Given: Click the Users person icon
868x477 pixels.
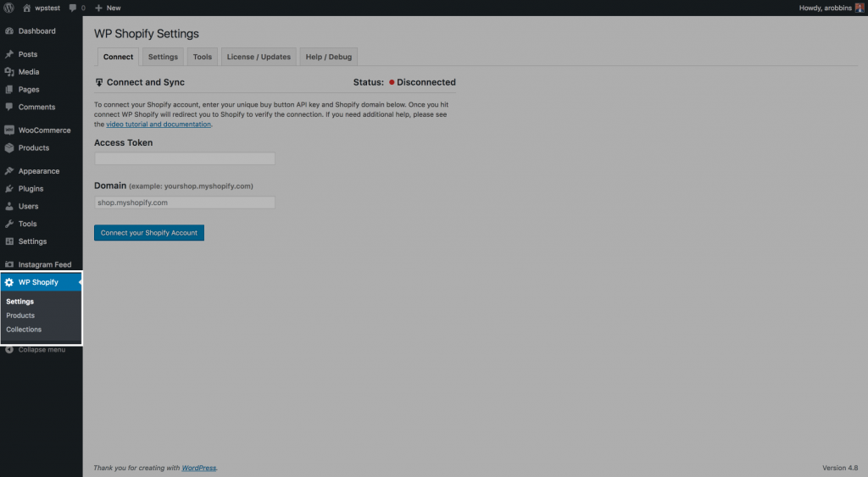Looking at the screenshot, I should (9, 207).
